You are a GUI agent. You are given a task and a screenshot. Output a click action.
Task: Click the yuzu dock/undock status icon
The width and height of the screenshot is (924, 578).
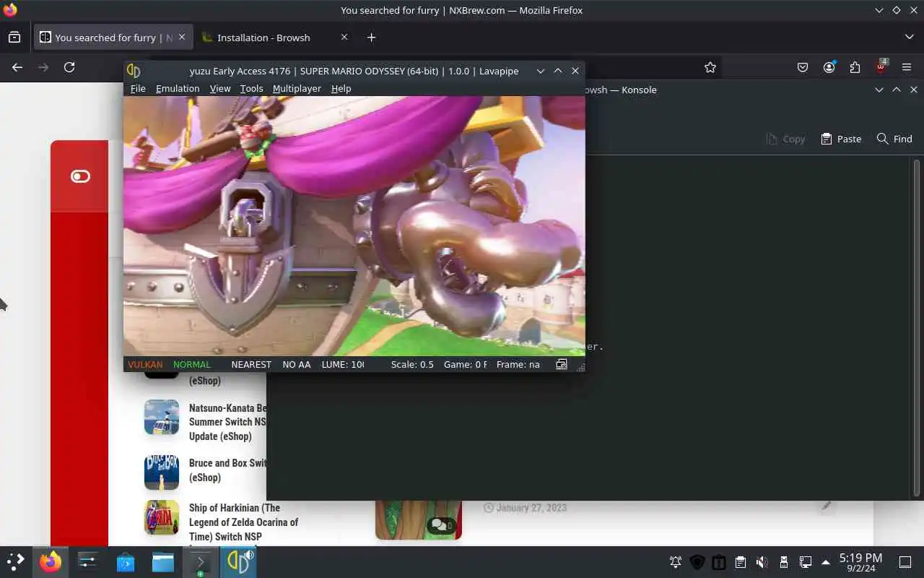(562, 364)
